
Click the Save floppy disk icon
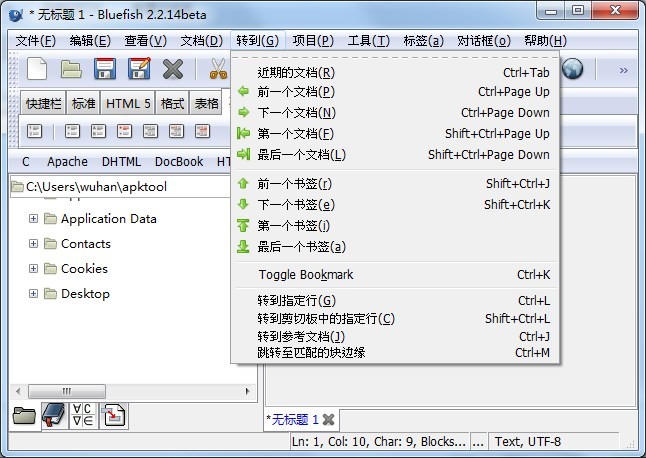coord(105,69)
